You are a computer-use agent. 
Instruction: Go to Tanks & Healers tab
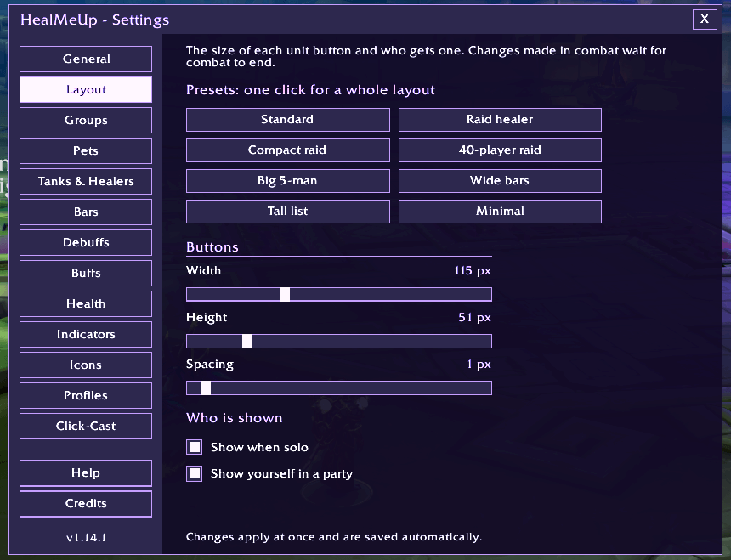pos(86,181)
